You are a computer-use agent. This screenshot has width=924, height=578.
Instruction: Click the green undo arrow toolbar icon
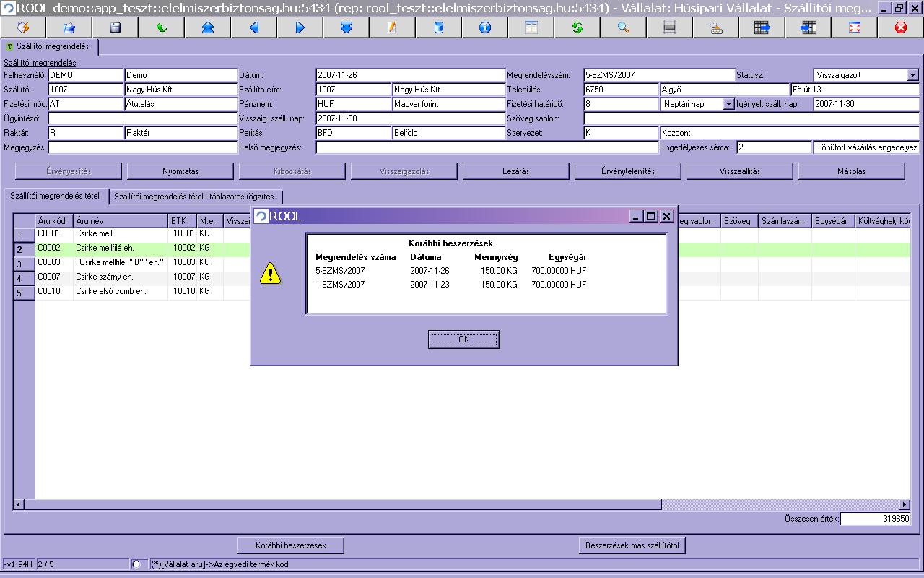click(161, 27)
